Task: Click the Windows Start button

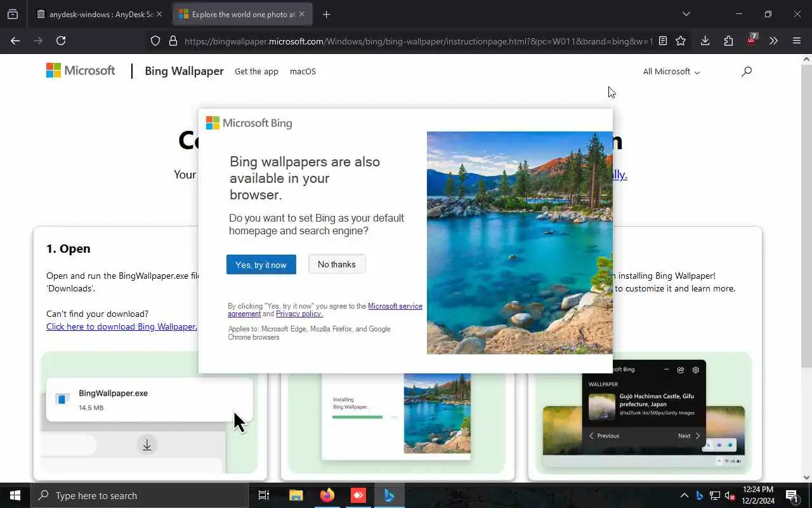Action: [x=15, y=495]
